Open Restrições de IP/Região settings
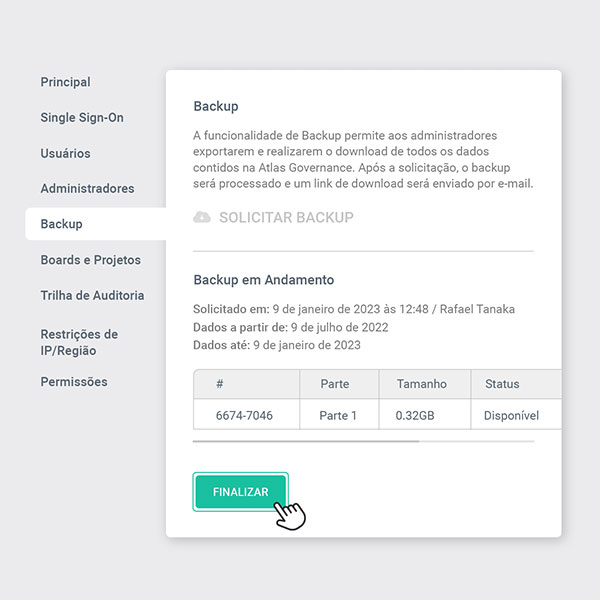 tap(79, 342)
